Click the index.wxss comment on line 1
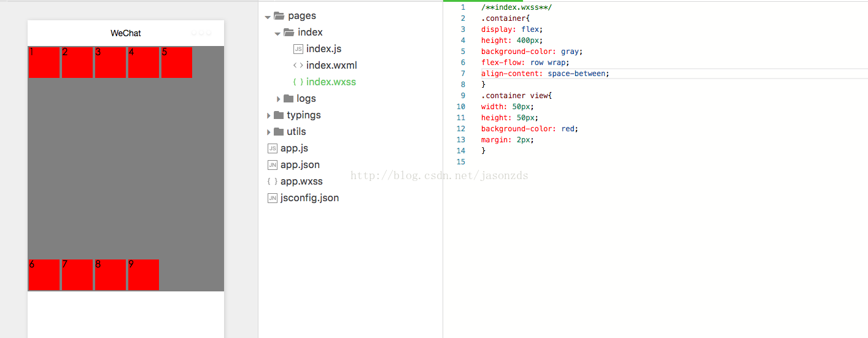The height and width of the screenshot is (338, 868). point(517,7)
